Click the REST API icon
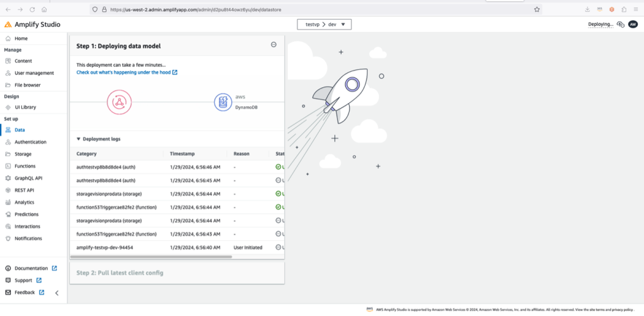The image size is (644, 316). (x=8, y=190)
